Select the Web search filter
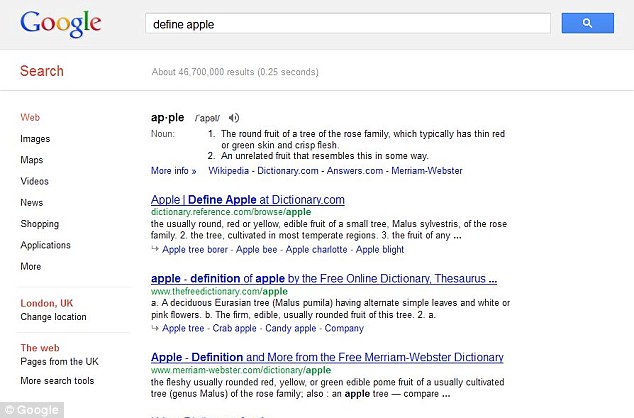The width and height of the screenshot is (634, 418). 30,117
